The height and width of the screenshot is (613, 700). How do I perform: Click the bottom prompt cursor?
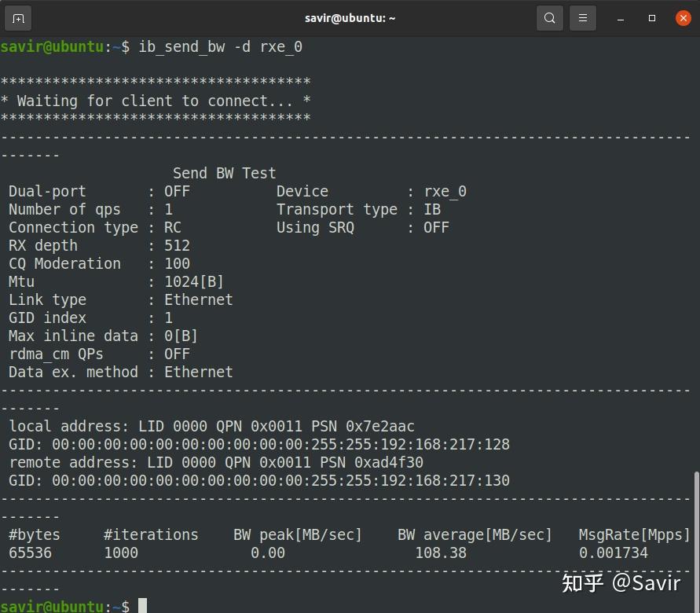click(x=142, y=606)
